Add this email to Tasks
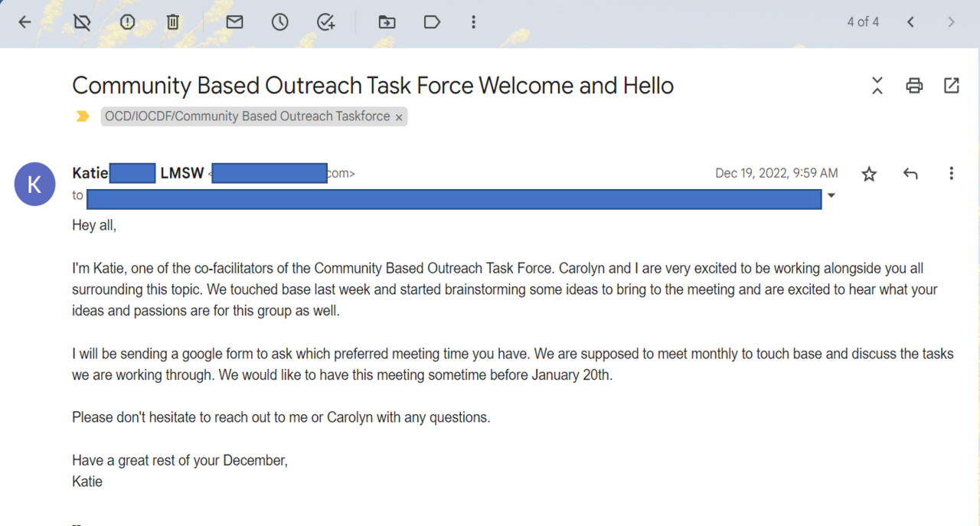This screenshot has height=526, width=980. coord(326,22)
